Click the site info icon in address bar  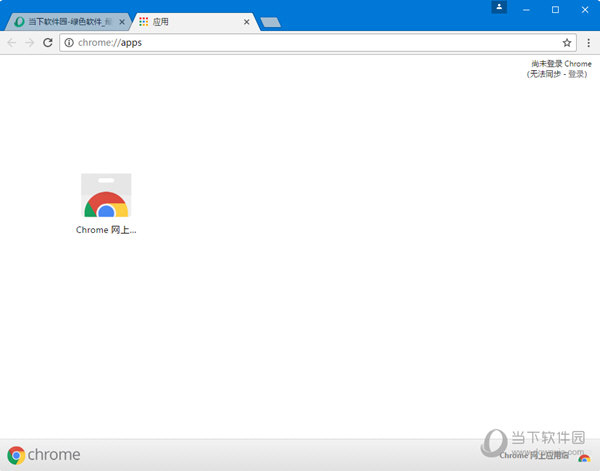(68, 43)
